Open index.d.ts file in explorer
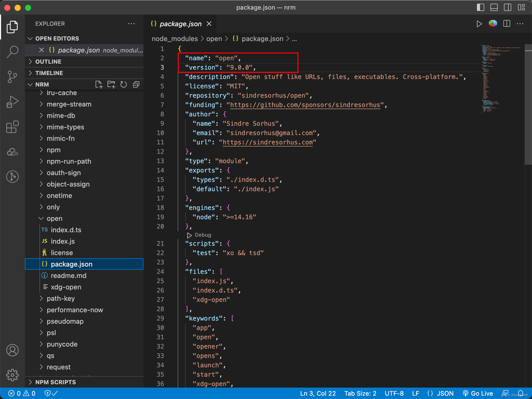 point(84,230)
